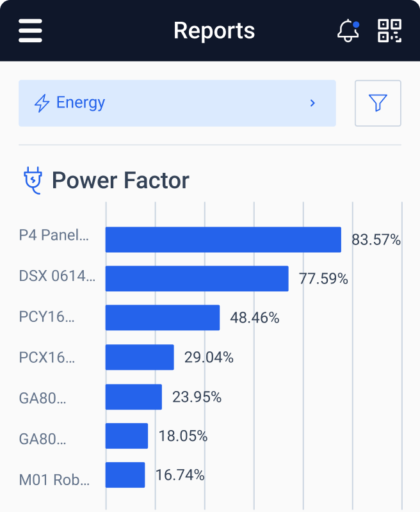The height and width of the screenshot is (512, 420).
Task: Click the notification bell icon
Action: click(347, 31)
